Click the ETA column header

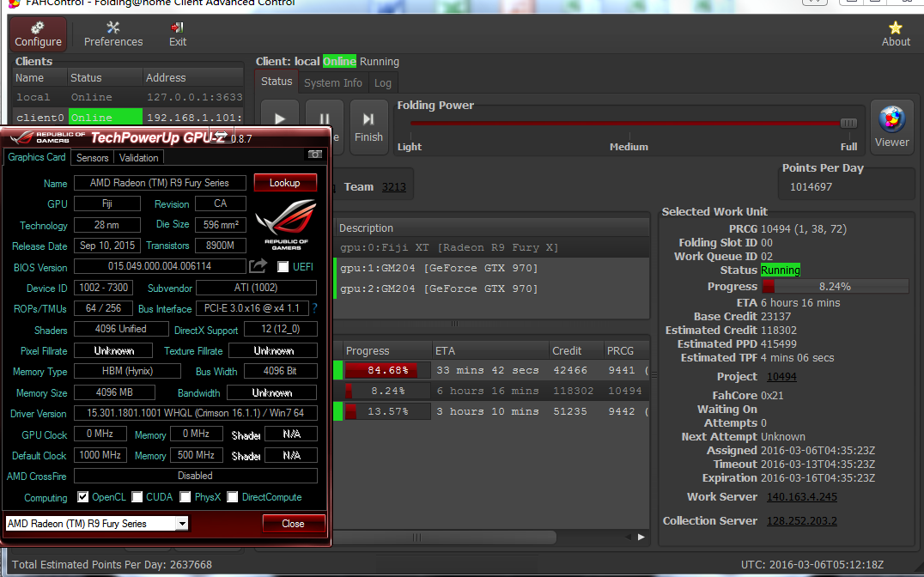point(490,350)
